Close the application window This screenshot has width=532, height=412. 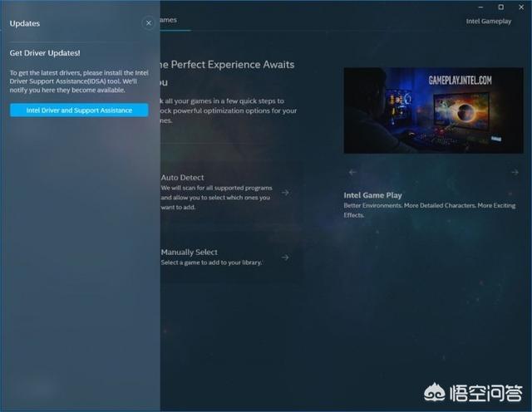(x=521, y=7)
